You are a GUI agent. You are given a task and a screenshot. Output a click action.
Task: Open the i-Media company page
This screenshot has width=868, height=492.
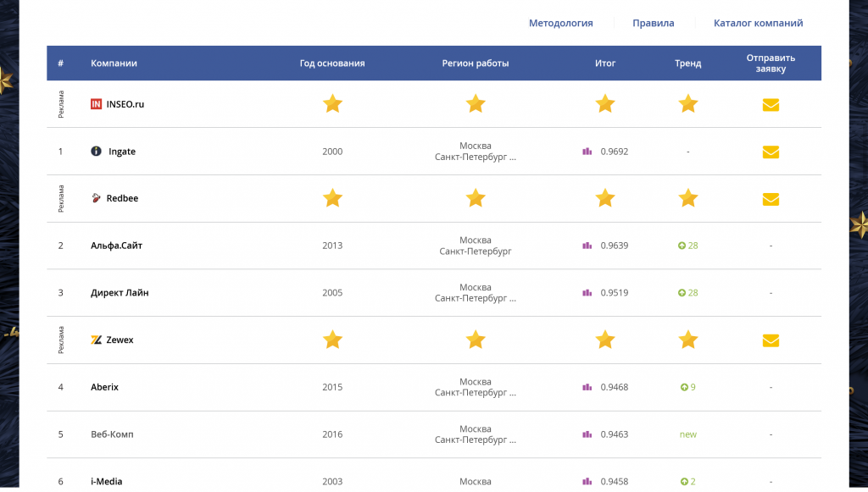(x=106, y=482)
